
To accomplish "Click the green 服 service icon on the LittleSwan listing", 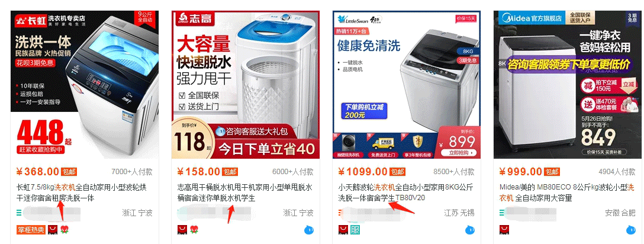I will (x=355, y=230).
